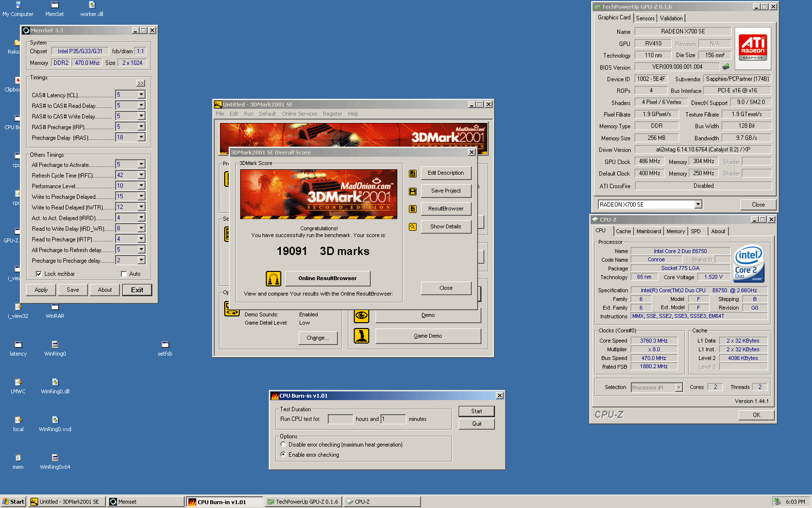Open WinRing0.dll desktop icon

tap(55, 386)
